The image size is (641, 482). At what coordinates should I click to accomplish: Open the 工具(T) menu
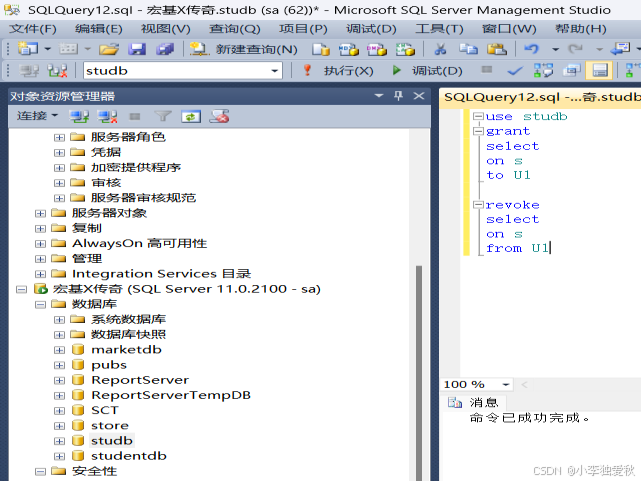[x=439, y=29]
